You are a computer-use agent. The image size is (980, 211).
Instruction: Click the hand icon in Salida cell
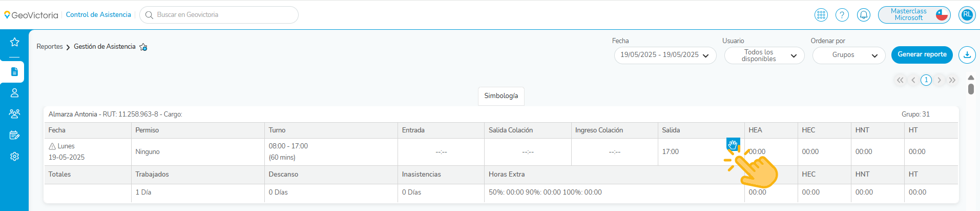point(733,144)
